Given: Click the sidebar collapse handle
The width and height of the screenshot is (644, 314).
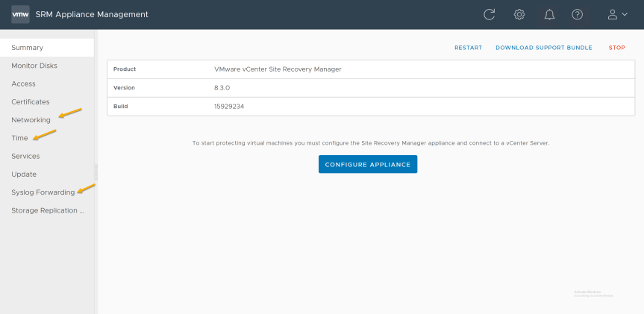Looking at the screenshot, I should [96, 172].
